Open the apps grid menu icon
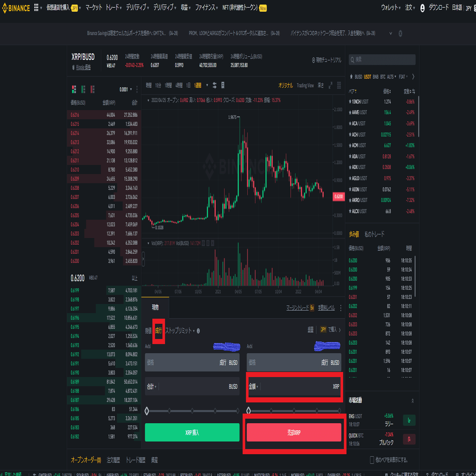 (x=36, y=7)
